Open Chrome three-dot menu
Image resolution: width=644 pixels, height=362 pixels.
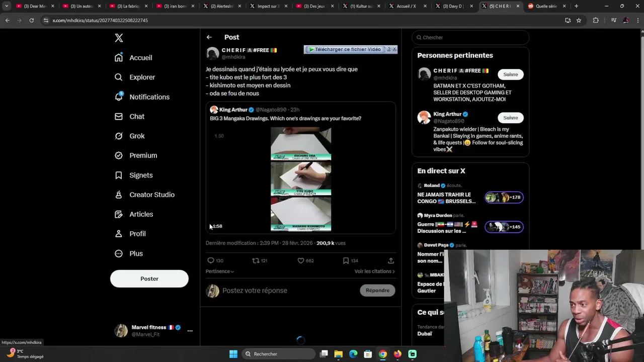click(x=638, y=20)
